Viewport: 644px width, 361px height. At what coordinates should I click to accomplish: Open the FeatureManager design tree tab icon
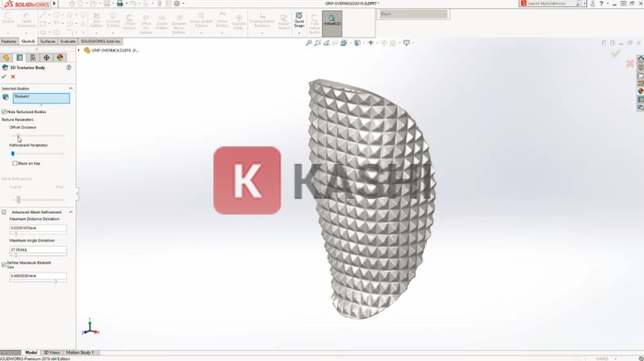tap(6, 58)
